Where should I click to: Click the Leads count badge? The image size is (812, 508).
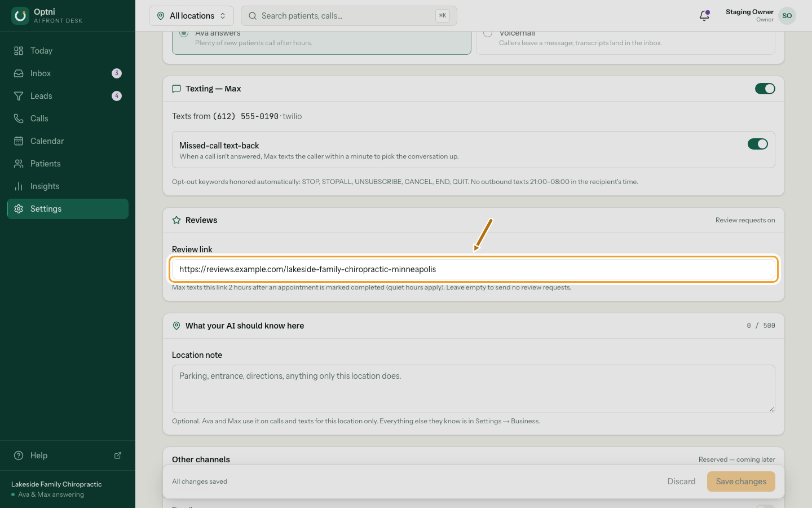[117, 96]
